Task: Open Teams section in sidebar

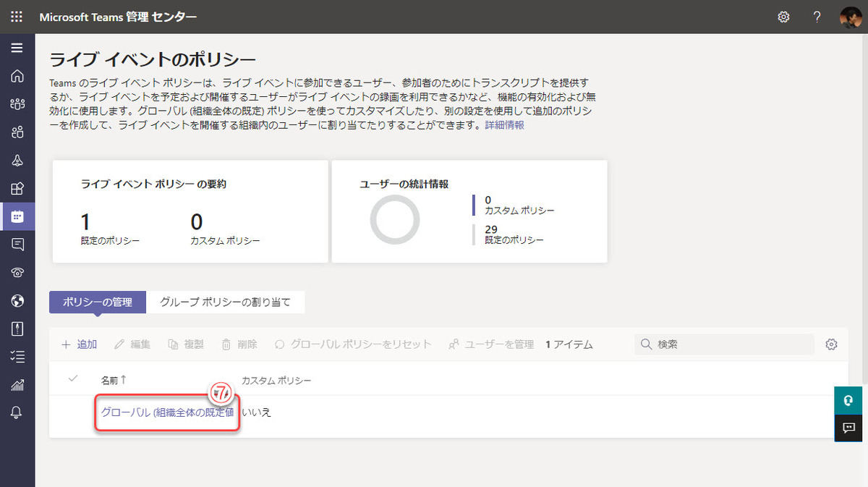Action: [x=17, y=104]
